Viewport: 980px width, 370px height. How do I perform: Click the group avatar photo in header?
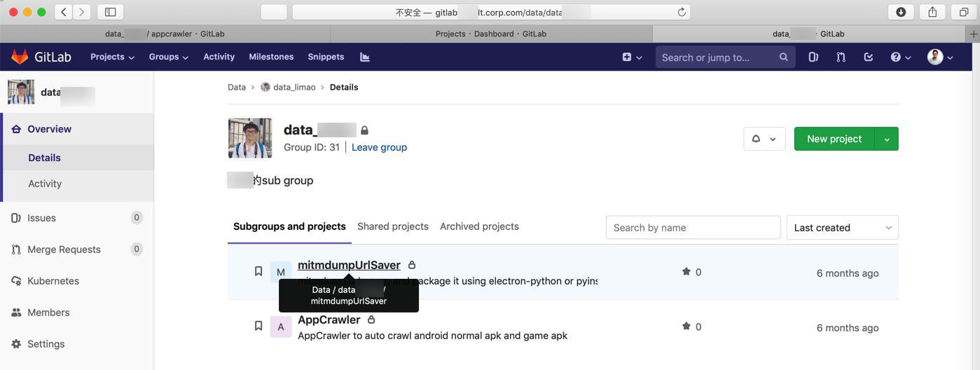pyautogui.click(x=250, y=138)
